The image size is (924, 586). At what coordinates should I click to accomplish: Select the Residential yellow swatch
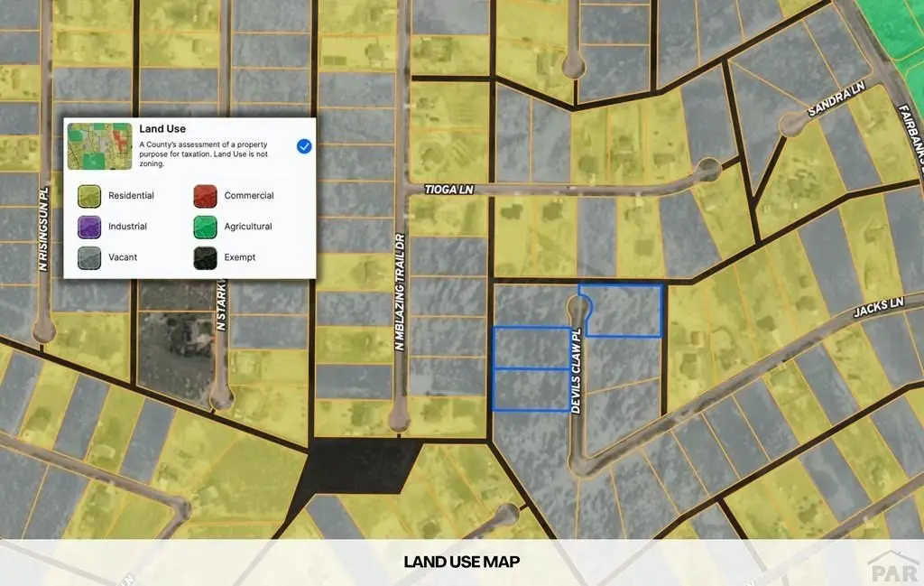89,196
